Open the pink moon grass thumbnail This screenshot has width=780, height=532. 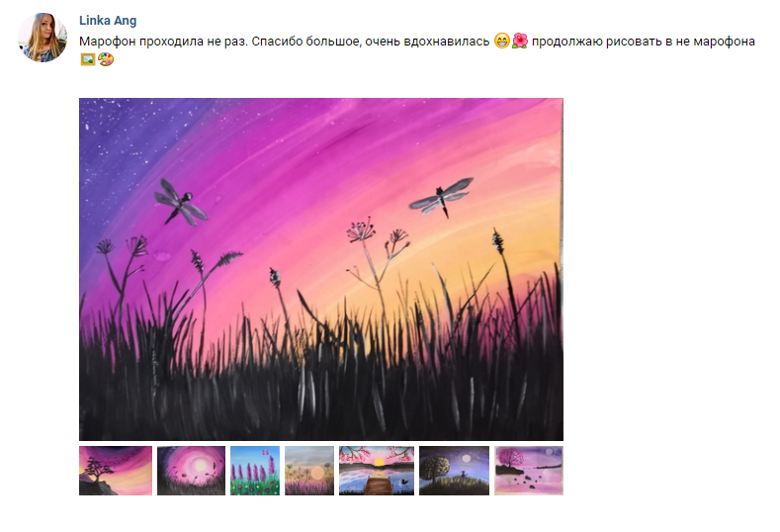tap(191, 471)
